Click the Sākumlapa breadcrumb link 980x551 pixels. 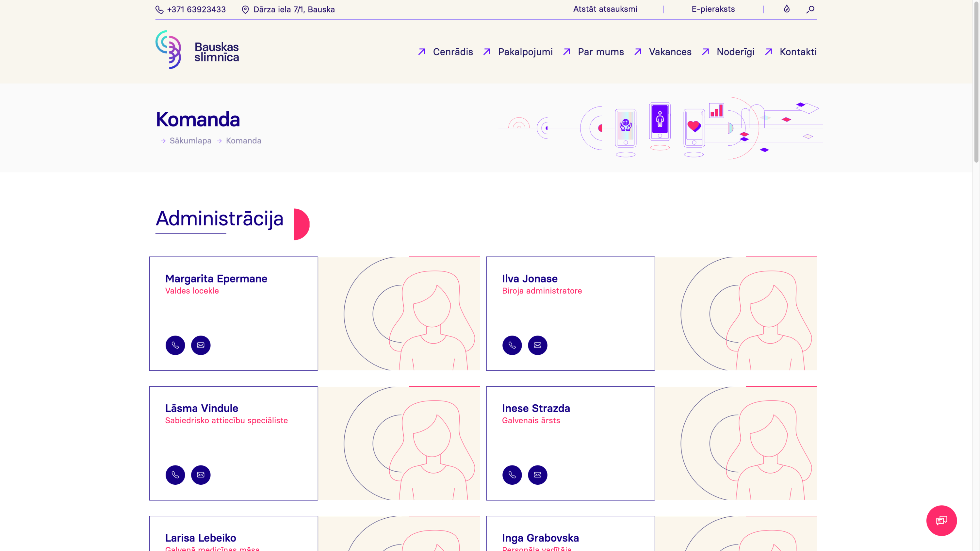tap(190, 141)
